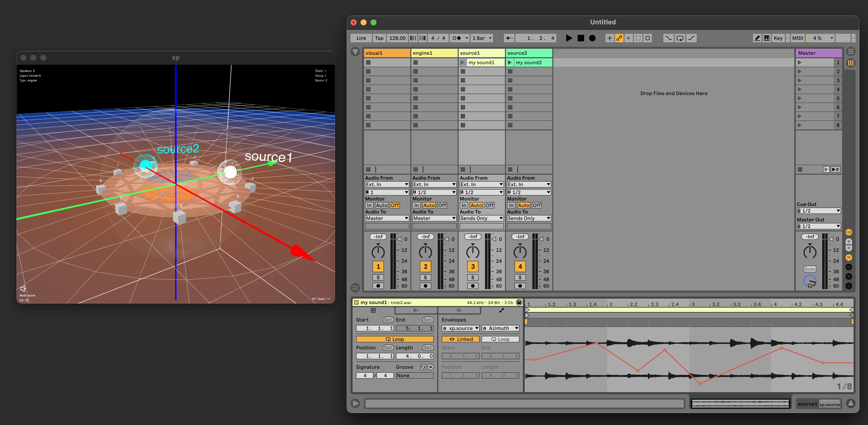The image size is (868, 425).
Task: Open visual1 Audio From Ext. In dropdown
Action: tap(387, 185)
